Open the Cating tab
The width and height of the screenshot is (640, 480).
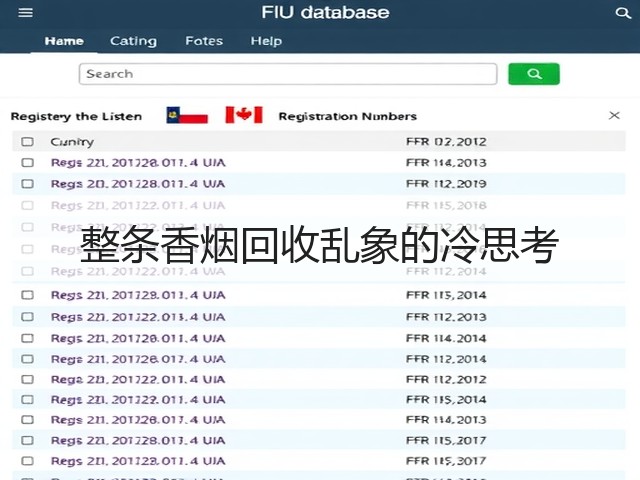tap(133, 41)
